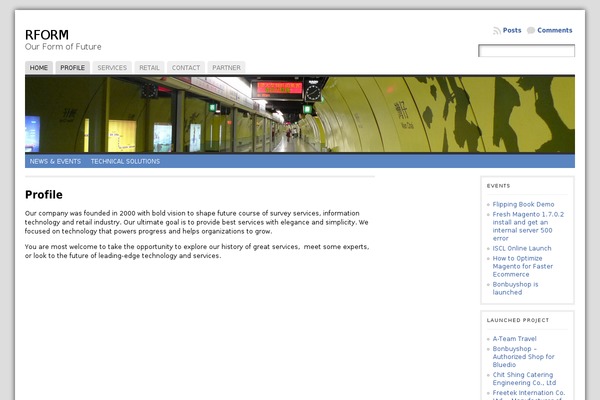Focus the search input field
The image size is (600, 400).
point(527,51)
